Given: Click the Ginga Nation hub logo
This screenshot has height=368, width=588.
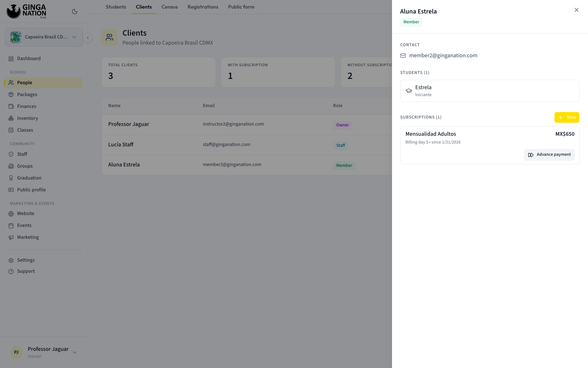Looking at the screenshot, I should coord(26,11).
